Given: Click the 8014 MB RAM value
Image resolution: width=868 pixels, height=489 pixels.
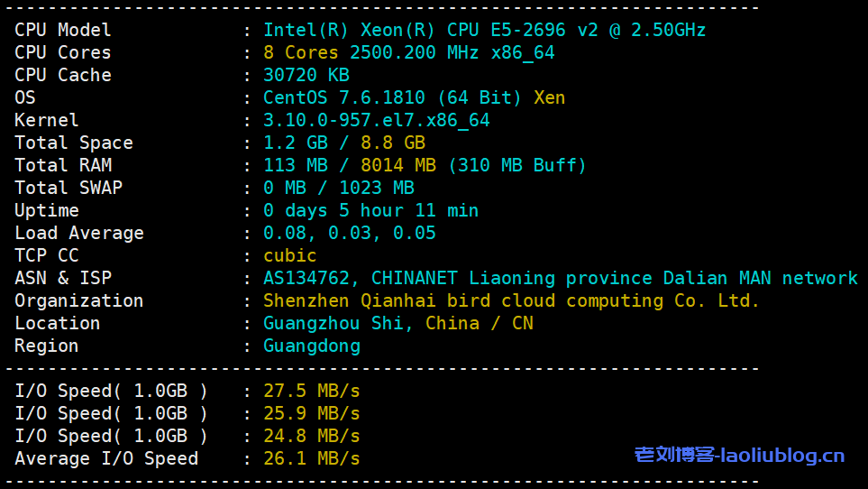Looking at the screenshot, I should (397, 165).
